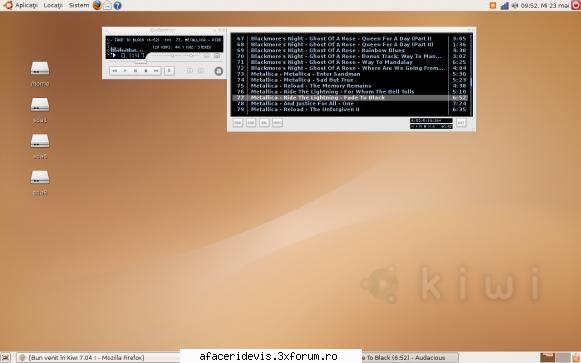Switch to the Audacious taskbar entry

410,357
